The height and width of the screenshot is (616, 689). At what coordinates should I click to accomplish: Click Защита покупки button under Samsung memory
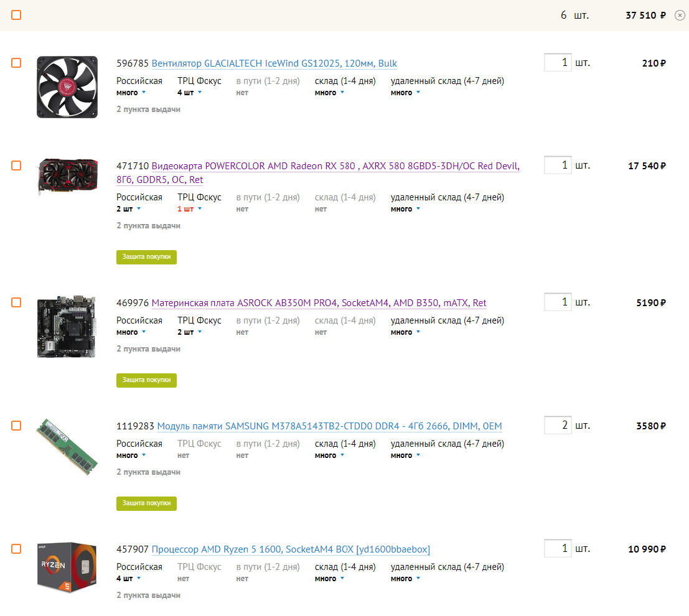tap(146, 503)
